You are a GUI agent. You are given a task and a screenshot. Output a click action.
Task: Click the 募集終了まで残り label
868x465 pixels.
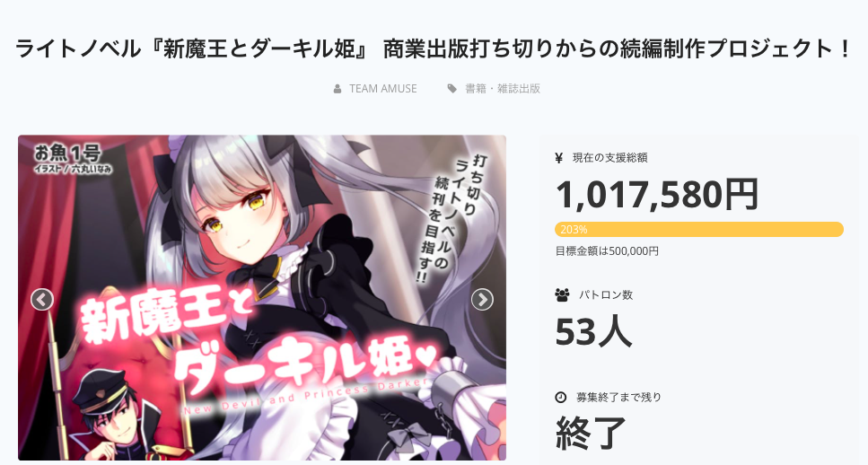click(x=618, y=398)
